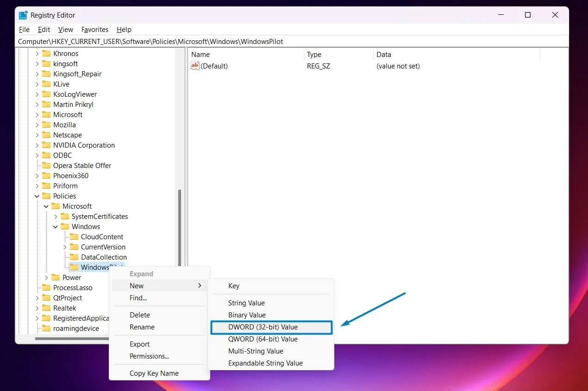Image resolution: width=588 pixels, height=391 pixels.
Task: Open the View menu
Action: [66, 29]
